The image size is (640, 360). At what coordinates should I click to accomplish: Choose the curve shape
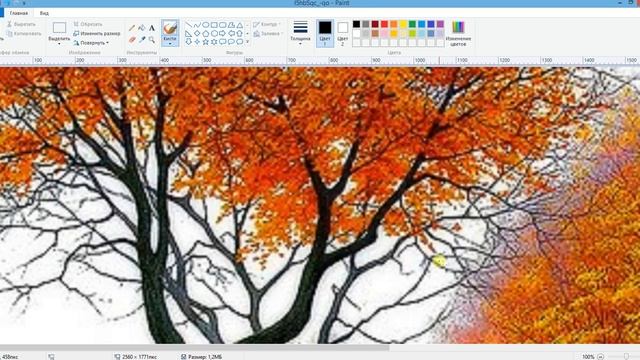tap(197, 25)
